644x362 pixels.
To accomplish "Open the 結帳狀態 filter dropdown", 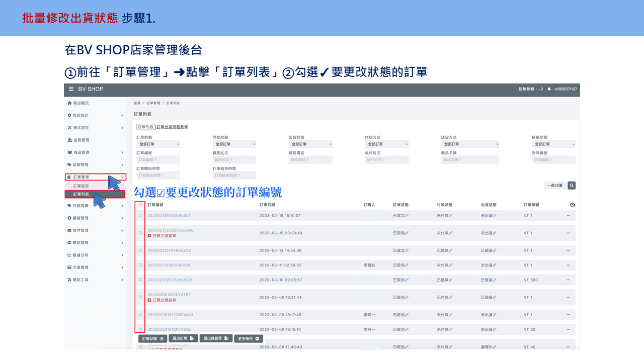I will pos(553,144).
